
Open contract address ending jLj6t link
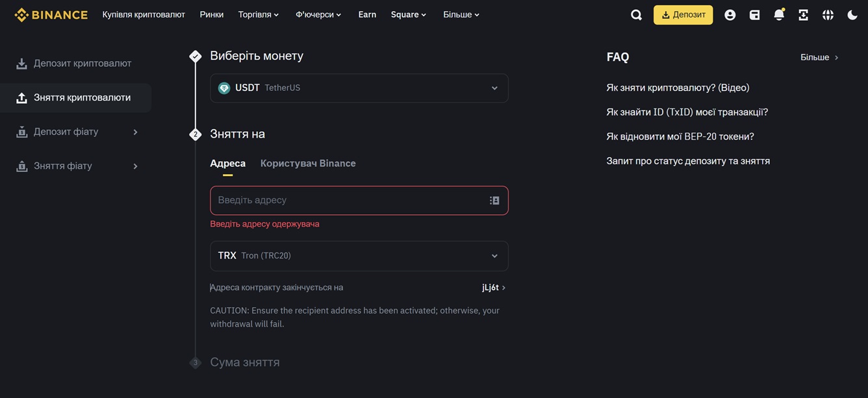tap(494, 288)
